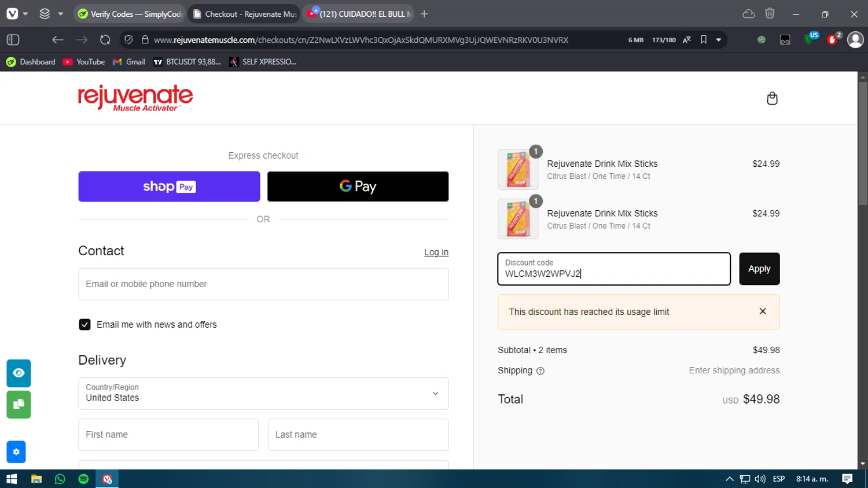Apply the discount code
Viewport: 868px width, 488px height.
pos(759,269)
